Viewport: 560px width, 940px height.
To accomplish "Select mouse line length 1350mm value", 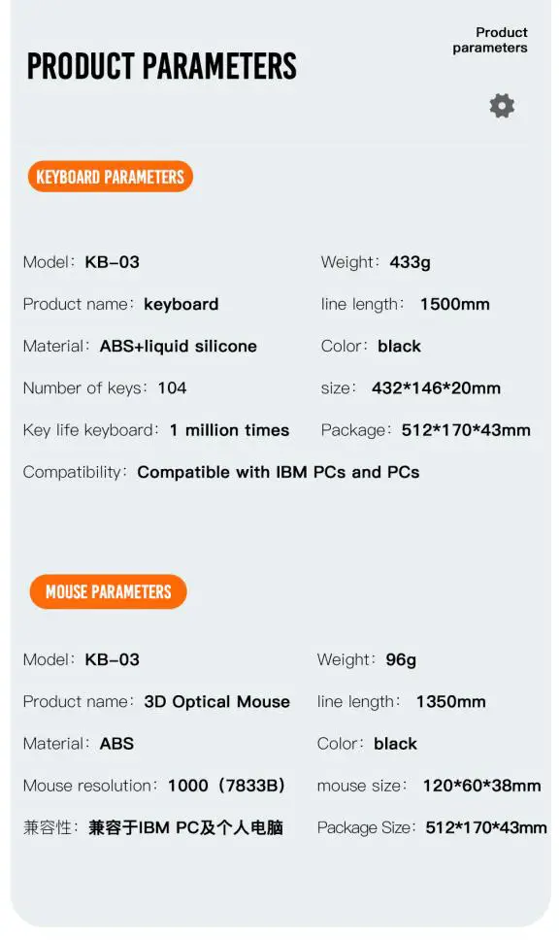I will [x=451, y=702].
